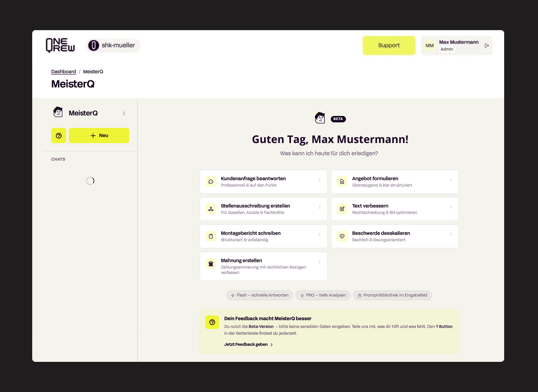Go to Dashboard breadcrumb
The height and width of the screenshot is (392, 538).
tap(64, 72)
